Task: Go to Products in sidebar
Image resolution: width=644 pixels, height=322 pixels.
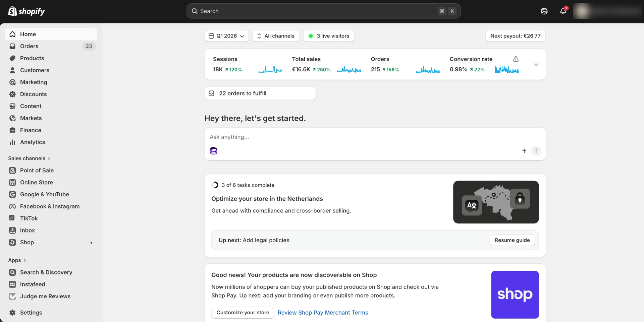Action: point(51,58)
